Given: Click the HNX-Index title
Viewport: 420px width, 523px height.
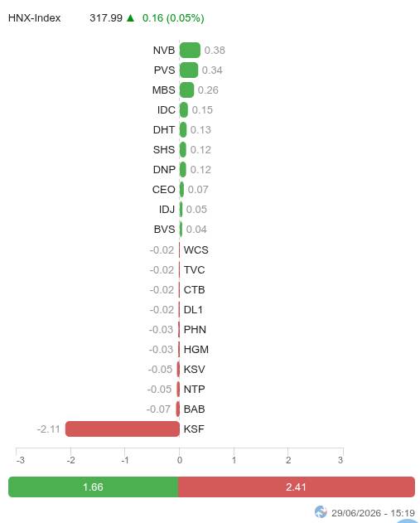Looking at the screenshot, I should point(34,17).
